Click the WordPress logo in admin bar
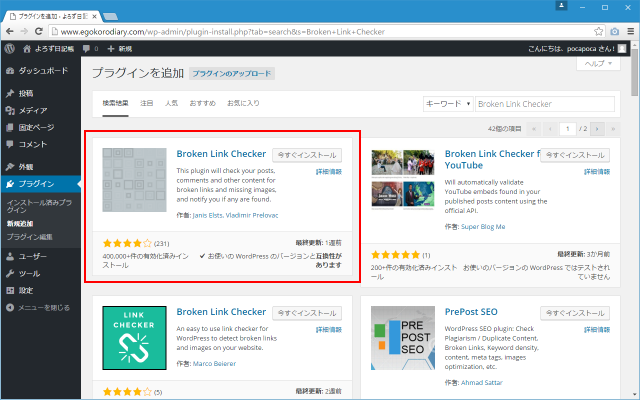 (8, 48)
